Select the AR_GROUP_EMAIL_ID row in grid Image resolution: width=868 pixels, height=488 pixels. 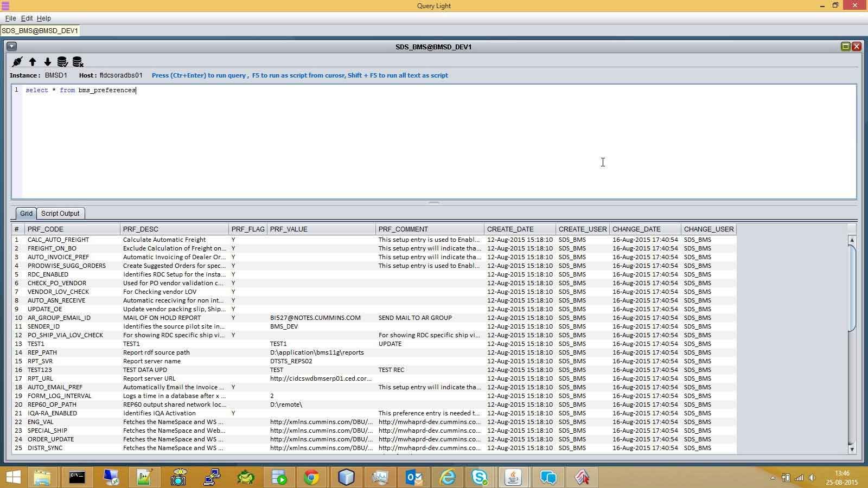point(59,318)
